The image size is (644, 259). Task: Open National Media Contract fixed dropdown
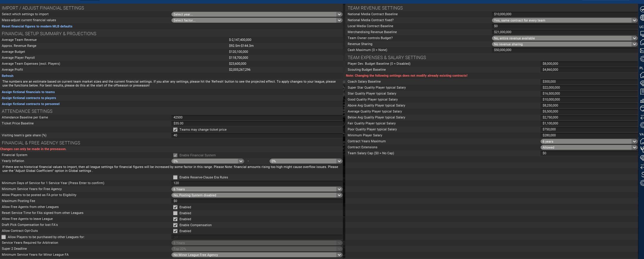(565, 20)
